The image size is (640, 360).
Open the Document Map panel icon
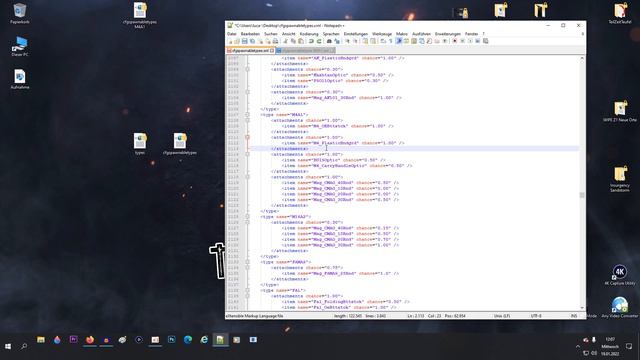[413, 41]
